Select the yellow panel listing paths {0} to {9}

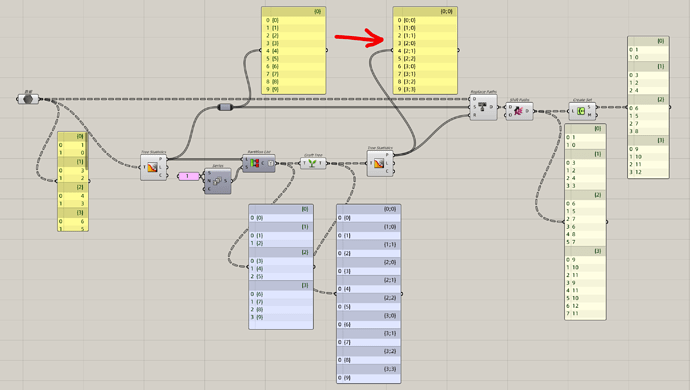[x=294, y=50]
